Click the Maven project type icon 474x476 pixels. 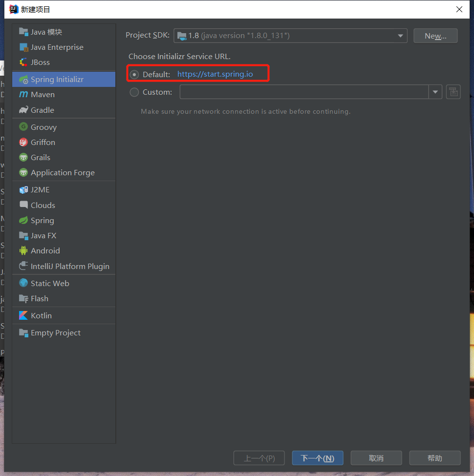coord(23,95)
